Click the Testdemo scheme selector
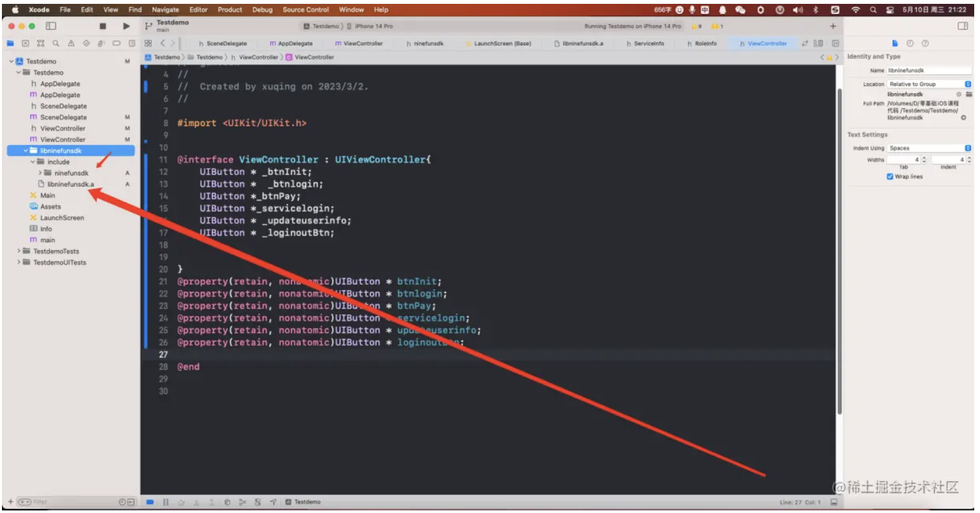 click(x=321, y=26)
